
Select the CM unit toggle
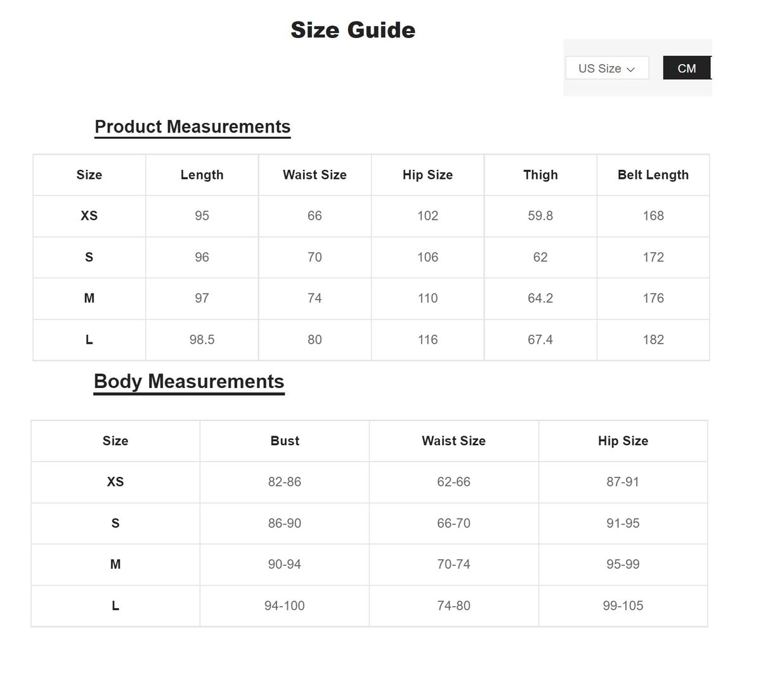tap(686, 68)
